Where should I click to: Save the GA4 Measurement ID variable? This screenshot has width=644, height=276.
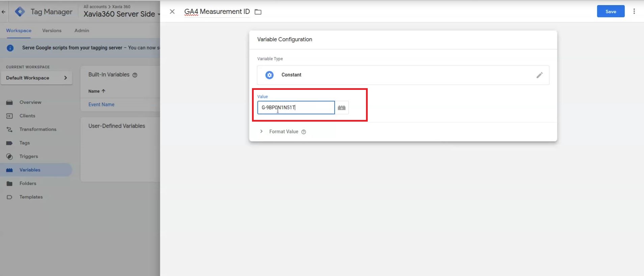point(611,11)
